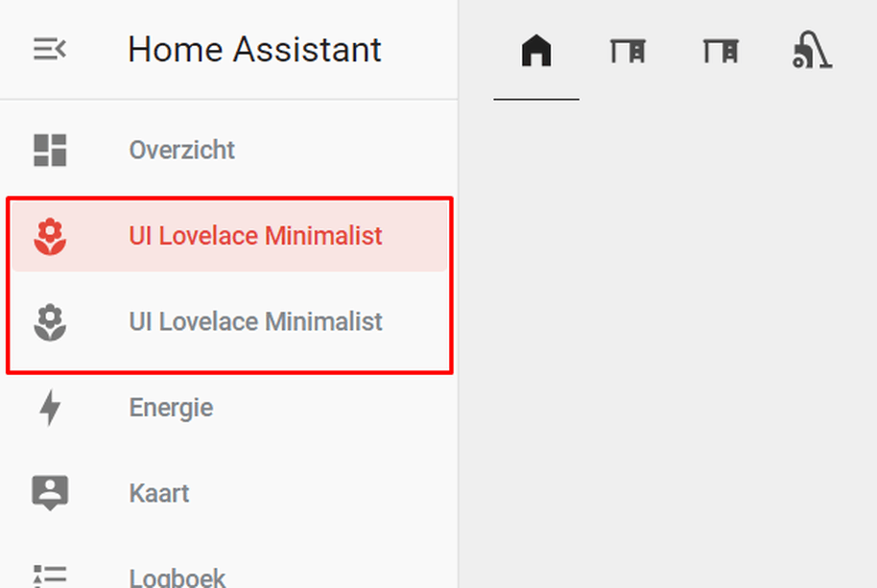Switch to the home icon tab

click(536, 50)
